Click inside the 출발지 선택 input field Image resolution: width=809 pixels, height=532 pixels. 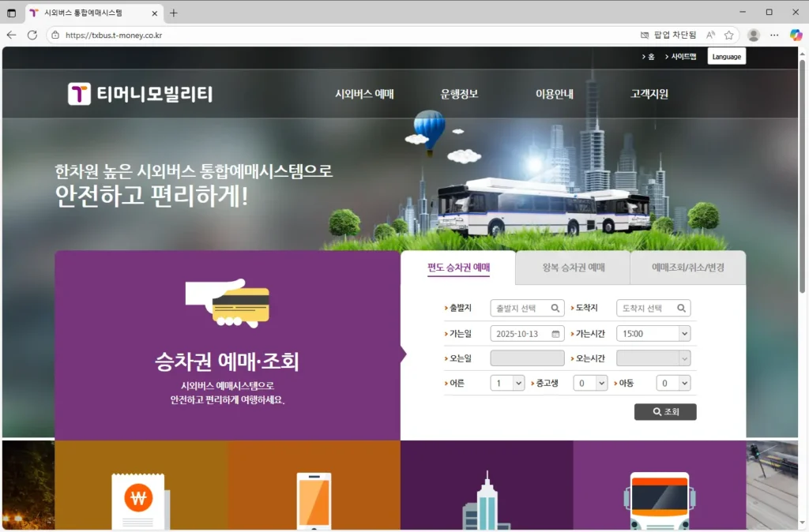click(x=517, y=308)
